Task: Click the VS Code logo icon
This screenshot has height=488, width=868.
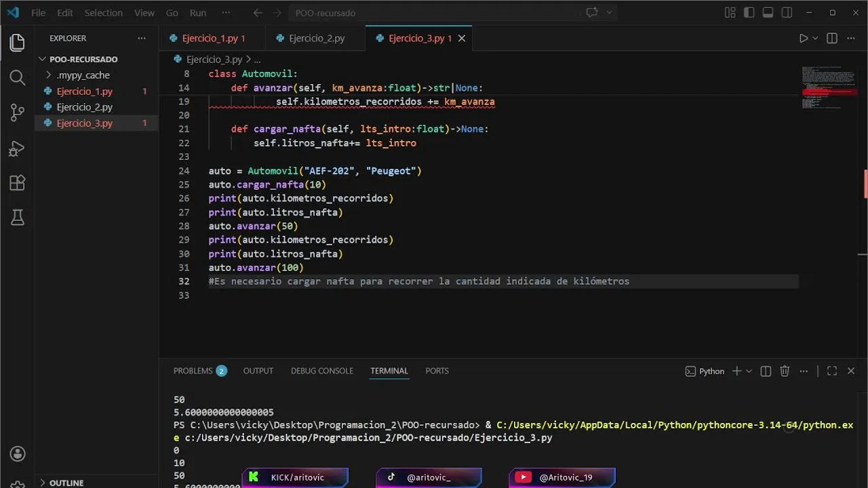Action: (x=13, y=12)
